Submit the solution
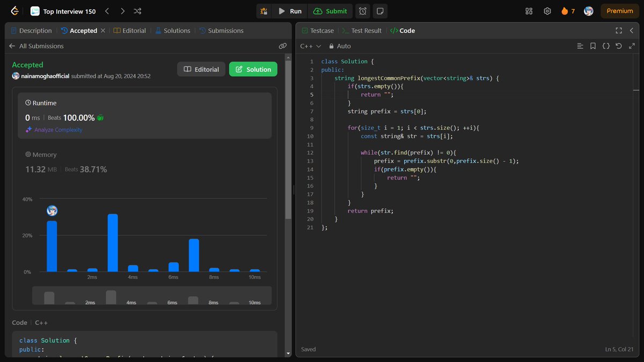The width and height of the screenshot is (644, 362). [x=331, y=11]
